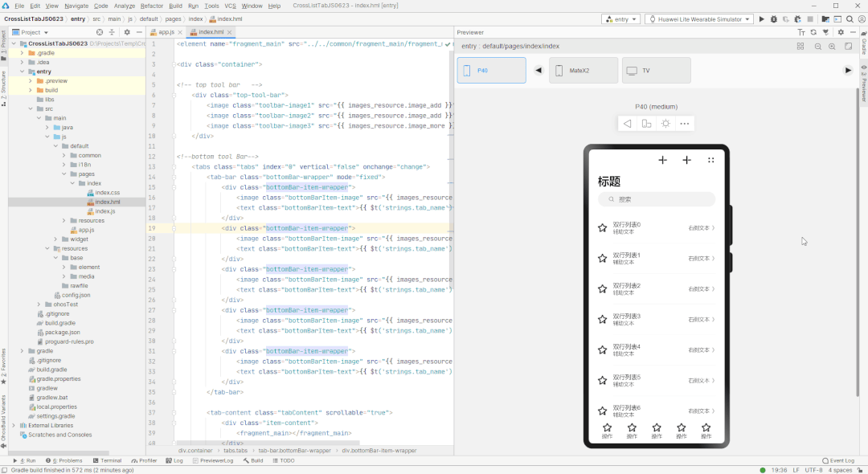This screenshot has height=474, width=868.
Task: Select the MateX2 device preview
Action: click(583, 70)
